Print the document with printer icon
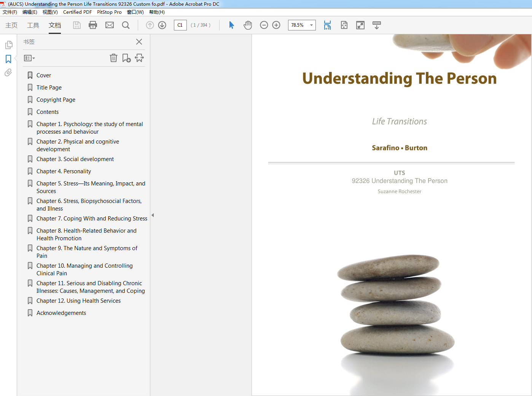The image size is (532, 396). tap(93, 25)
